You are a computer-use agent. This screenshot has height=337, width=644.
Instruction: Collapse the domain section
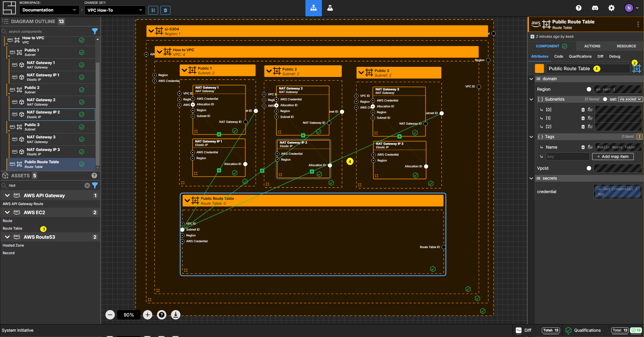[x=531, y=79]
